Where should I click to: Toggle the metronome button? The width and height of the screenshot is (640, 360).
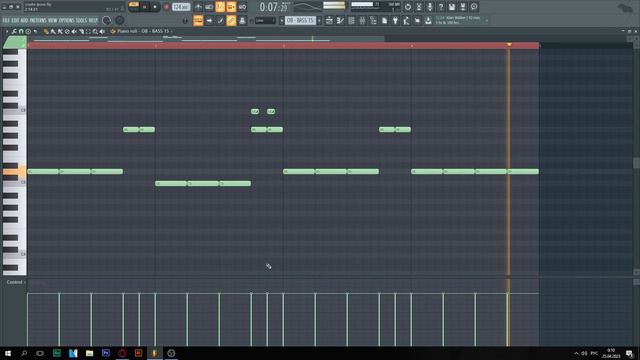coord(198,7)
